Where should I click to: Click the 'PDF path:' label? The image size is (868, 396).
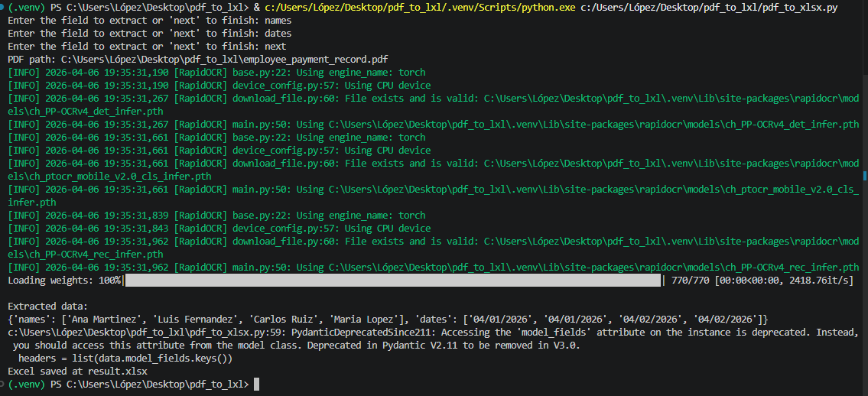[x=32, y=59]
